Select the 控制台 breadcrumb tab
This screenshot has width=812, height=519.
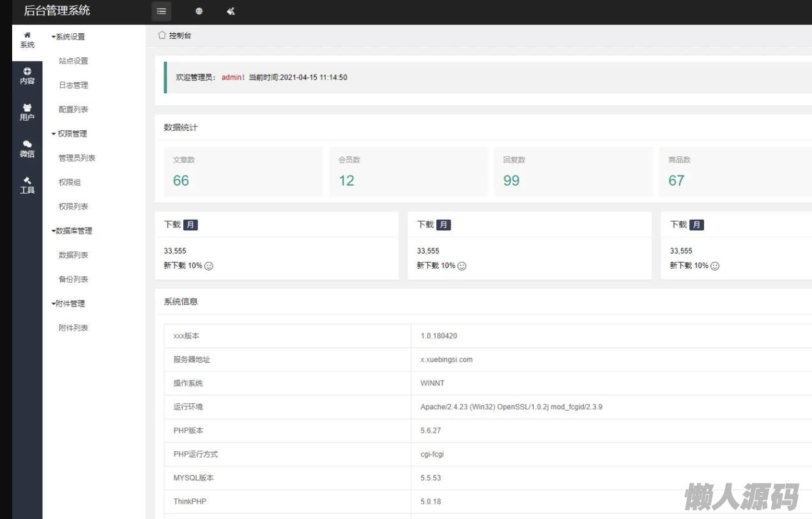click(180, 36)
